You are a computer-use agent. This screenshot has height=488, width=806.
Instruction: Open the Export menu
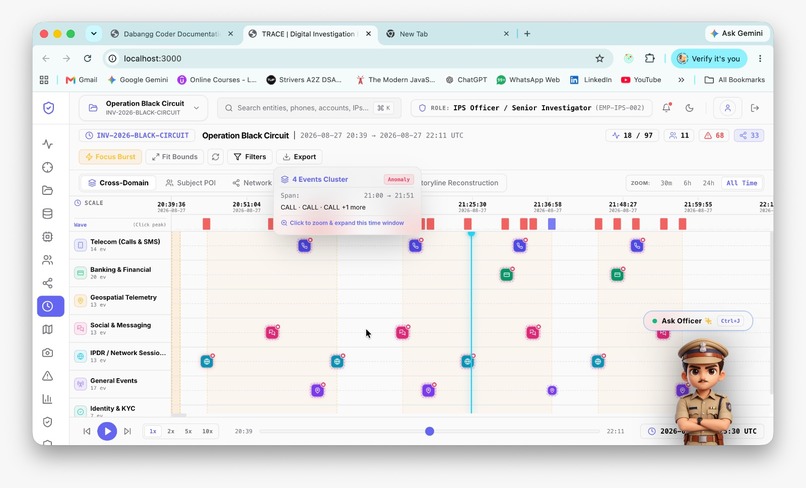(x=299, y=157)
